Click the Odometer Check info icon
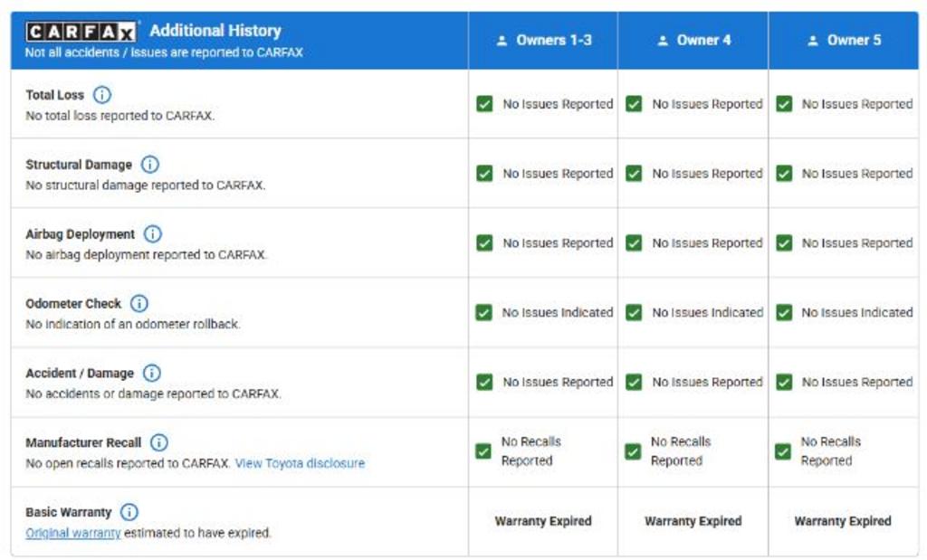Screen dimensions: 927x560 coord(139,304)
